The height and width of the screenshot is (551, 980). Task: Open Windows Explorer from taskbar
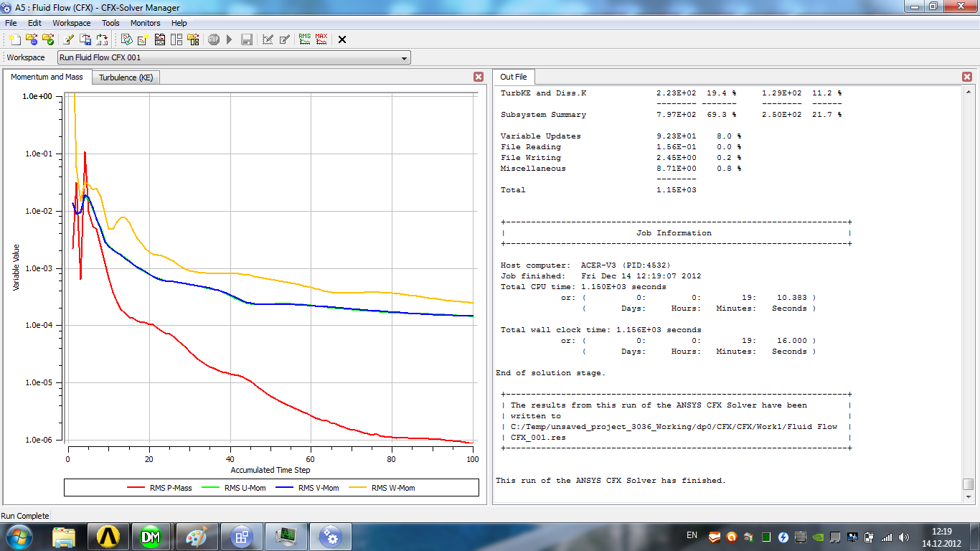pos(65,537)
